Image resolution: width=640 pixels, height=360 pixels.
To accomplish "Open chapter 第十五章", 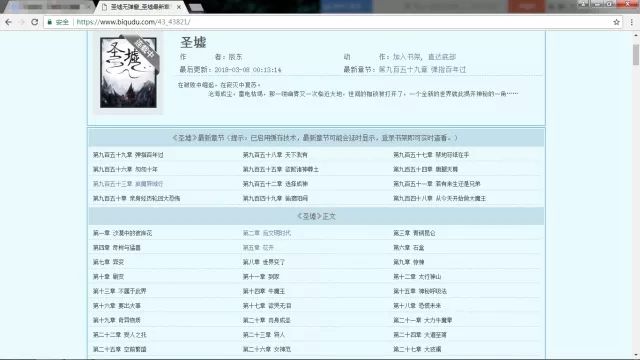I will [420, 291].
